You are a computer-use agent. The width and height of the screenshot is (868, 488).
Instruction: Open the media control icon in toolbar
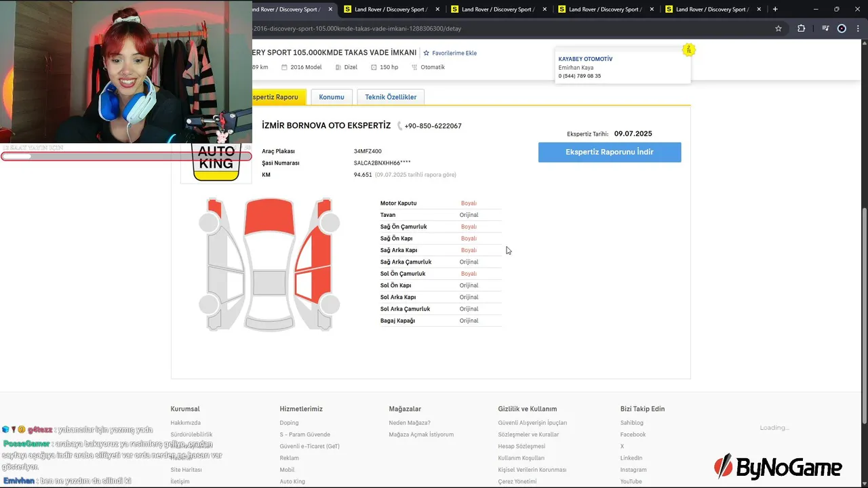(825, 28)
